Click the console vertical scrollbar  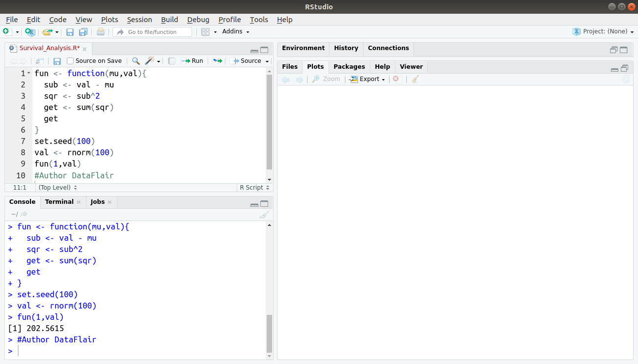(x=269, y=334)
